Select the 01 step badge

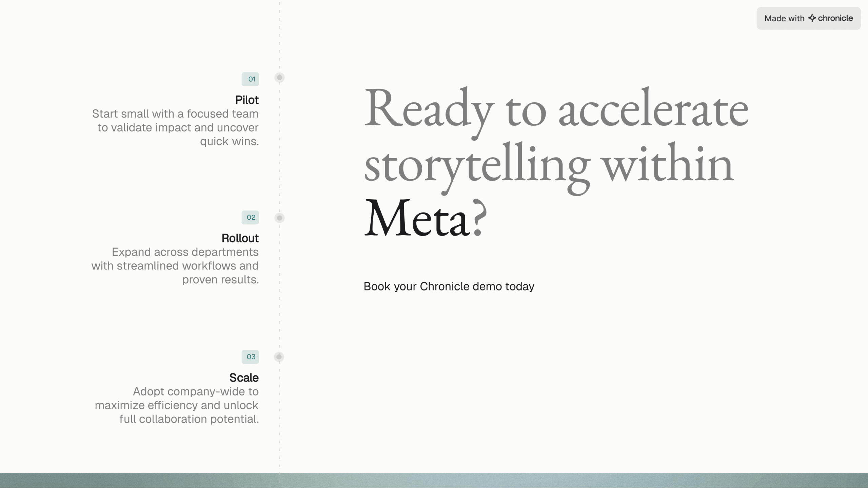click(250, 79)
